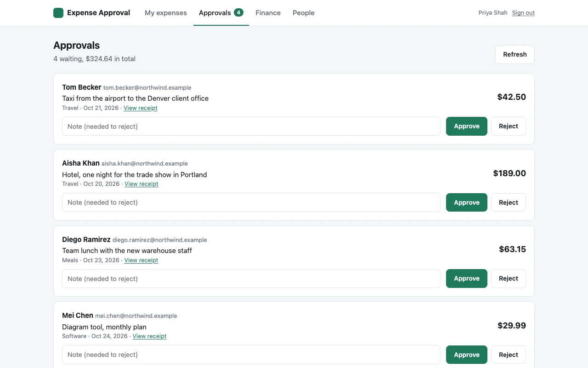Click the 'Diagram tool, monthly plan' description
This screenshot has height=368, width=588.
click(104, 327)
